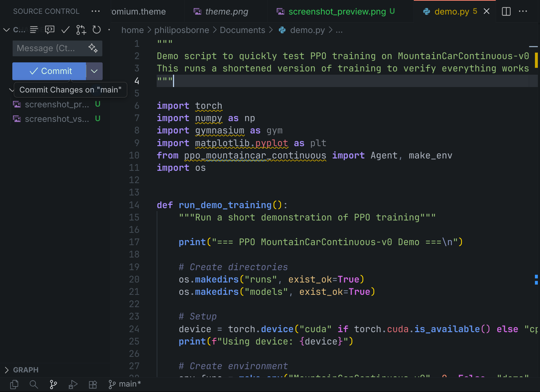Click line number 14 in gutter
This screenshot has width=540, height=392.
pyautogui.click(x=134, y=205)
